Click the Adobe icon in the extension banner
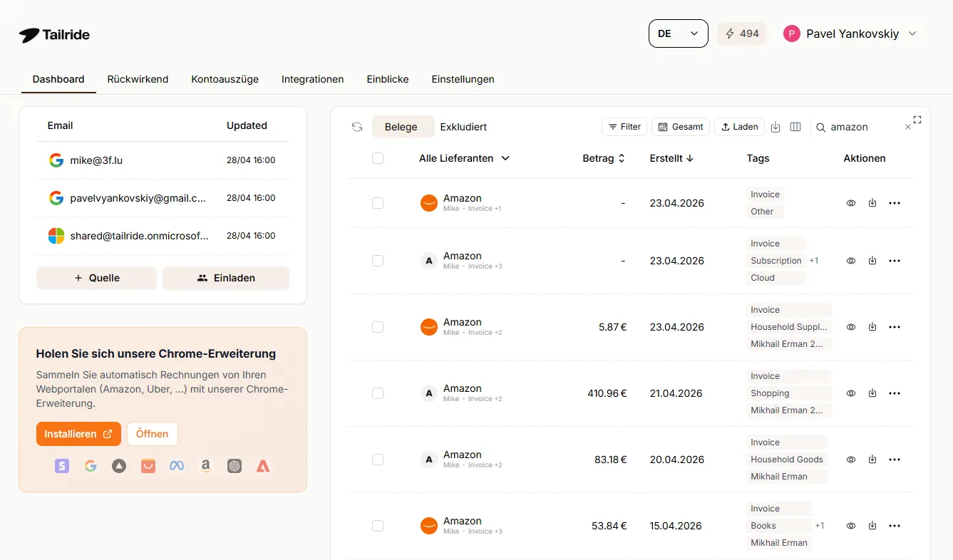The image size is (953, 560). pyautogui.click(x=263, y=465)
